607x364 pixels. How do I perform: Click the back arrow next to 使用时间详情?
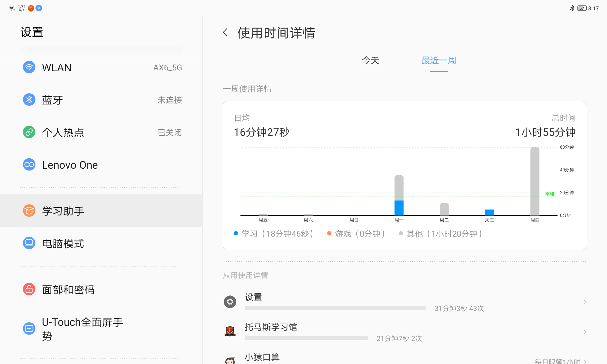(226, 32)
